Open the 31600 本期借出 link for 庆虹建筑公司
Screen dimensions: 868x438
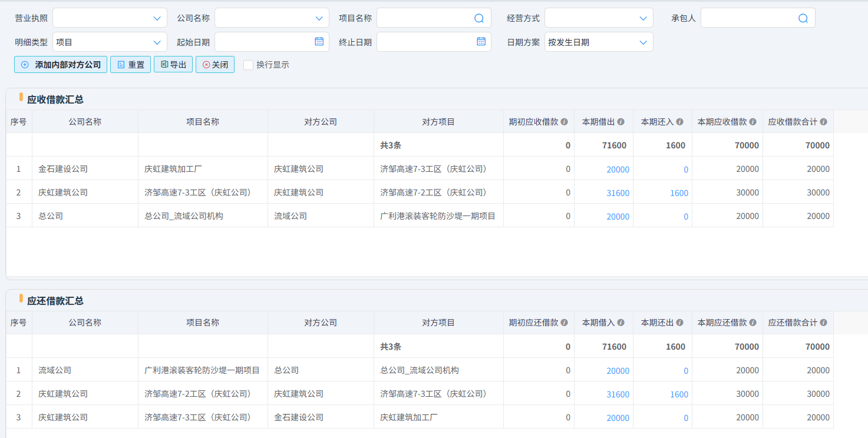(618, 193)
